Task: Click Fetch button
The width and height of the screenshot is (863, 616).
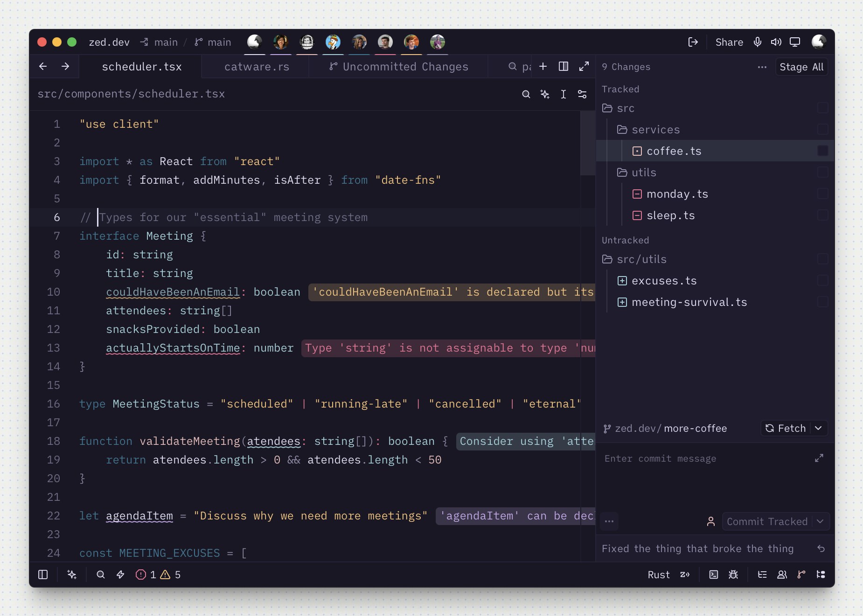Action: coord(786,428)
